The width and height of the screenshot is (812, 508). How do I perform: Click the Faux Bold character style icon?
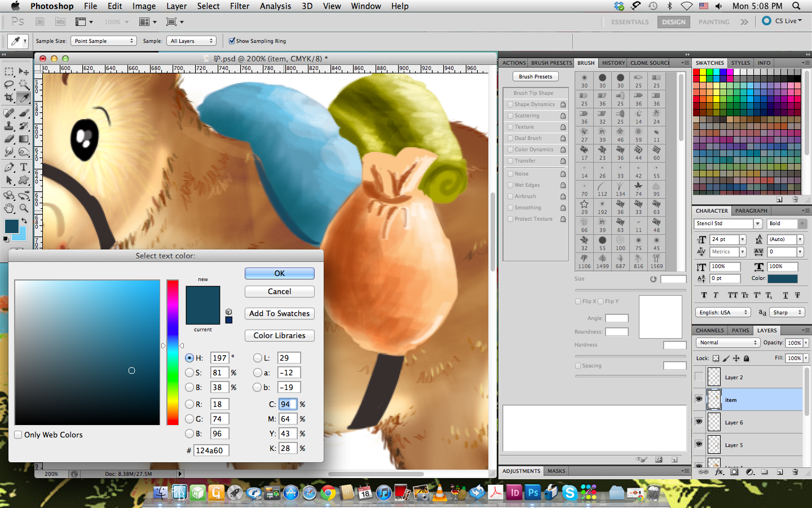coord(704,295)
